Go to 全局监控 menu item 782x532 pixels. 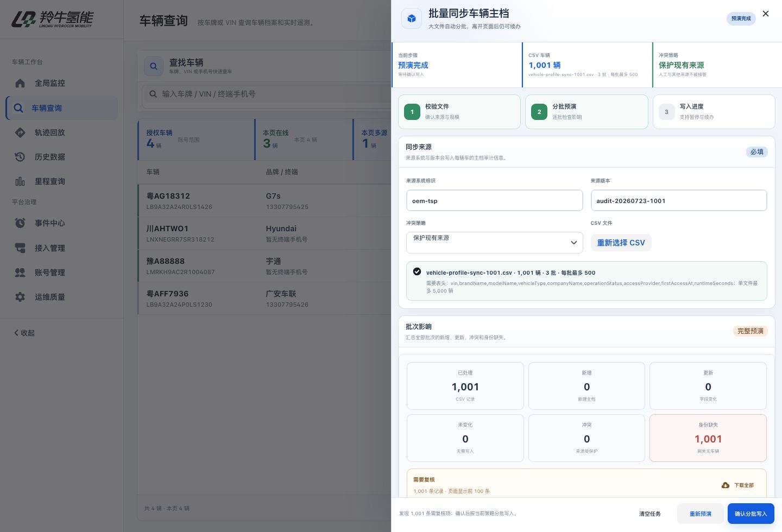tap(62, 83)
